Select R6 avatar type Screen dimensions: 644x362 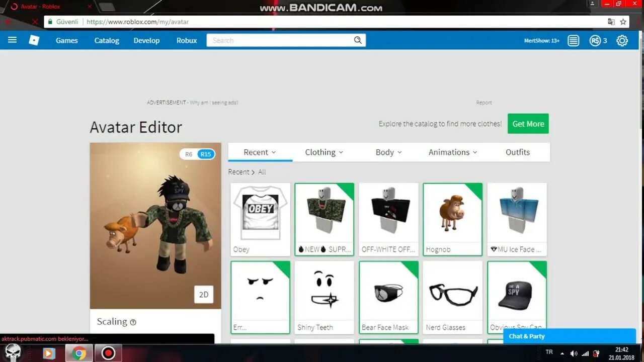189,154
